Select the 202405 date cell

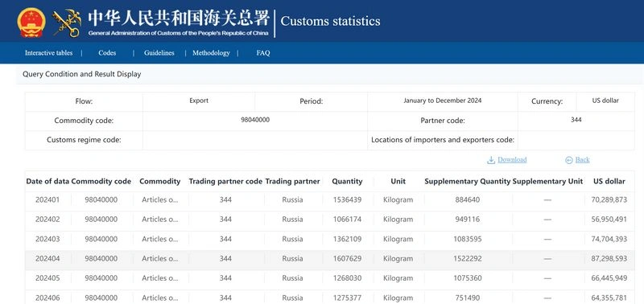click(47, 278)
